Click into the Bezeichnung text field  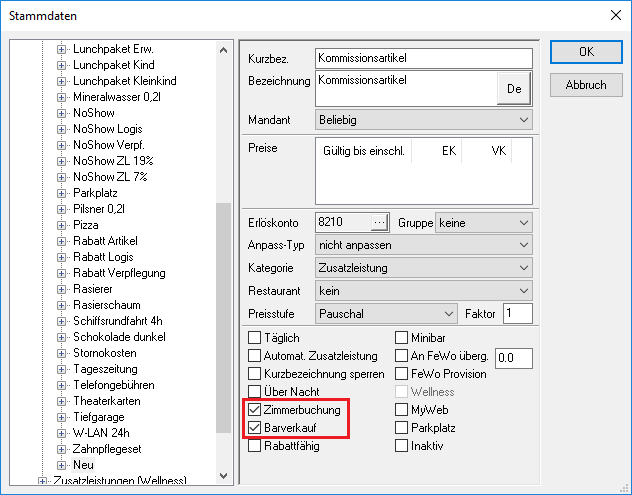(406, 88)
